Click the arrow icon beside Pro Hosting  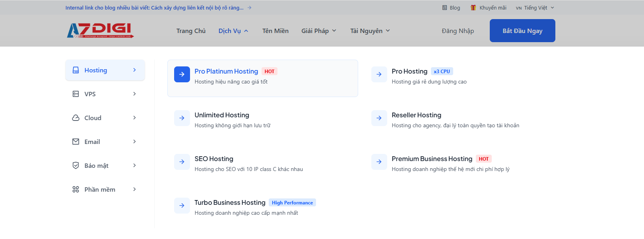tap(379, 74)
